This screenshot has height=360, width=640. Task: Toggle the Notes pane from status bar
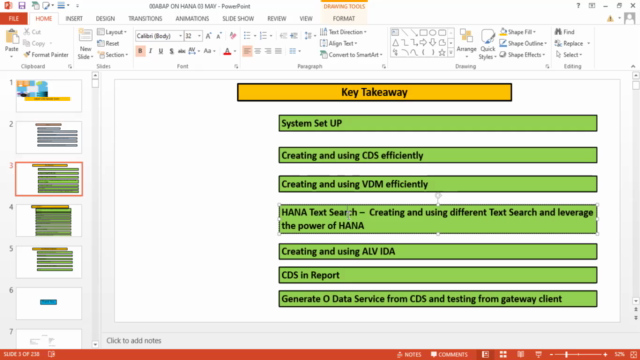pyautogui.click(x=409, y=354)
